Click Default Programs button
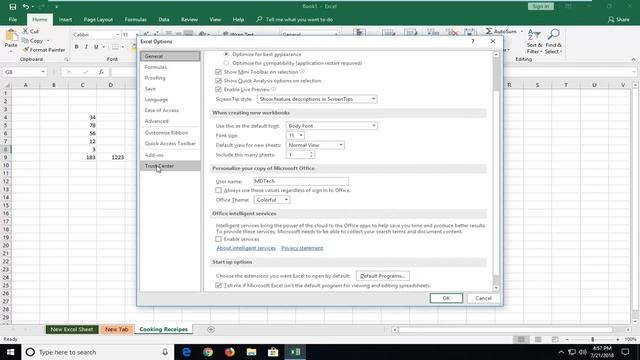The image size is (640, 360). 382,276
